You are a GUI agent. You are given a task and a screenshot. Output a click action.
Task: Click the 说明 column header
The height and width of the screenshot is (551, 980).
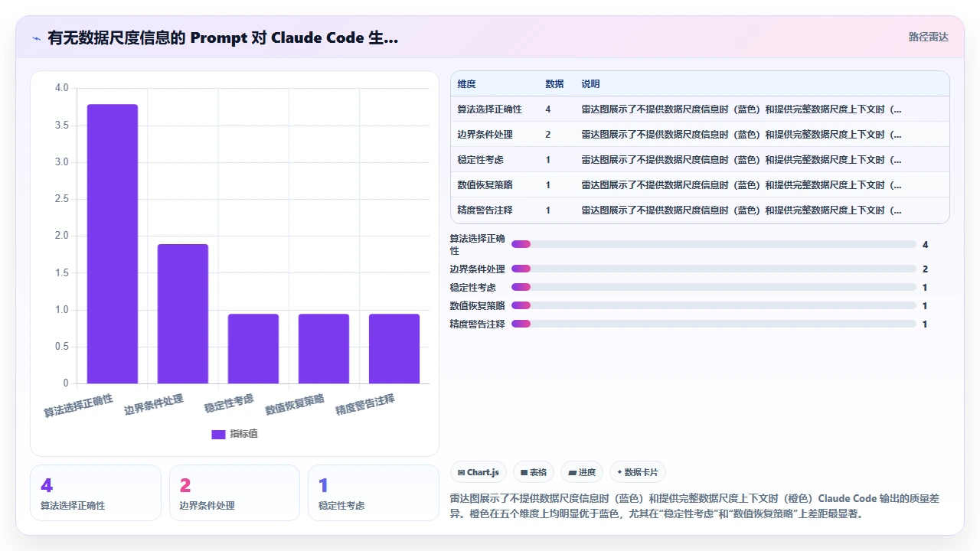click(590, 84)
